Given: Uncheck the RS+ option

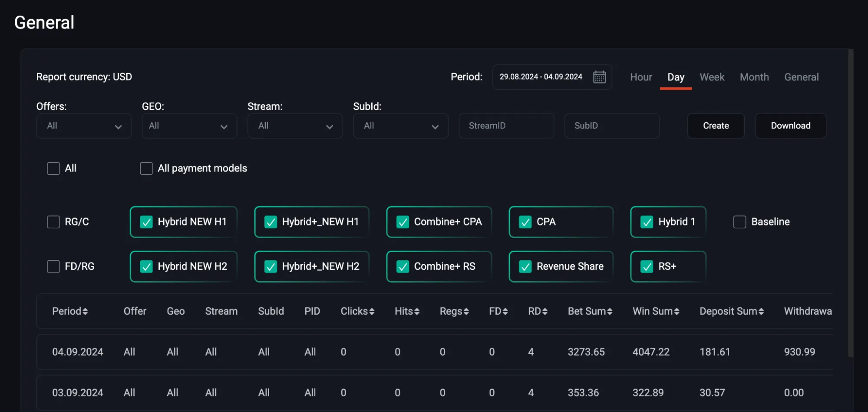Looking at the screenshot, I should coord(647,266).
